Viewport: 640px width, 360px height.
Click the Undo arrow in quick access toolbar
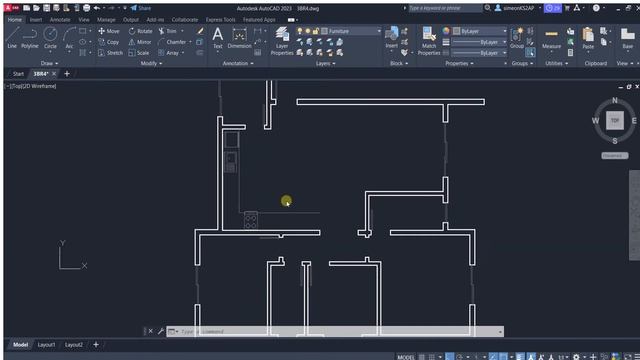[x=97, y=8]
